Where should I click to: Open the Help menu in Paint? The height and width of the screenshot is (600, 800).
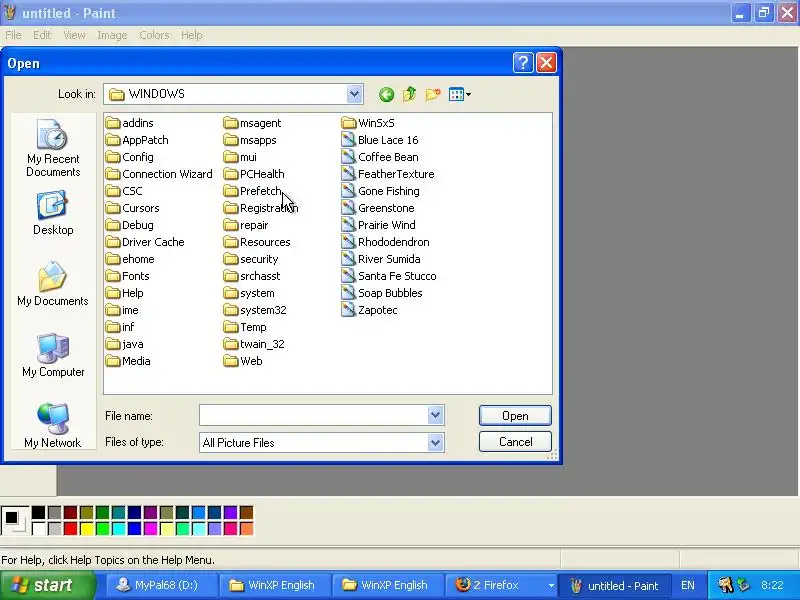click(192, 35)
